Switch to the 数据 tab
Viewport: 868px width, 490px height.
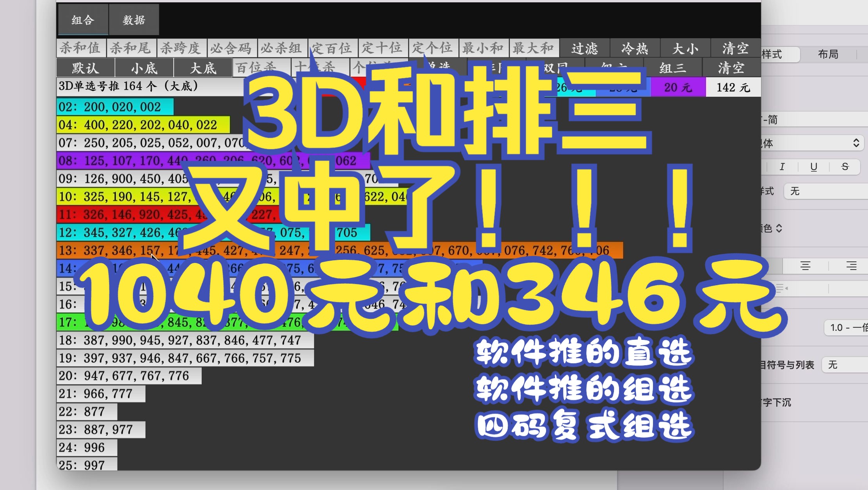[134, 20]
